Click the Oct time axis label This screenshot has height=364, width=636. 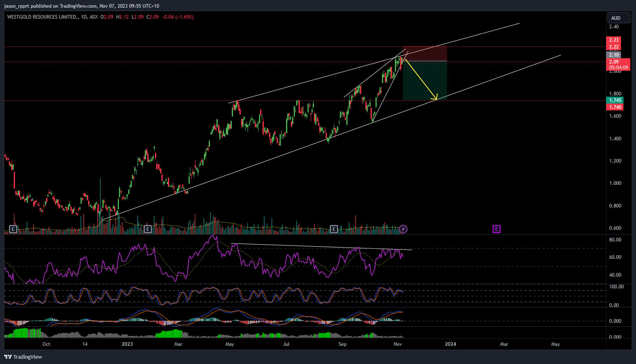coord(46,344)
